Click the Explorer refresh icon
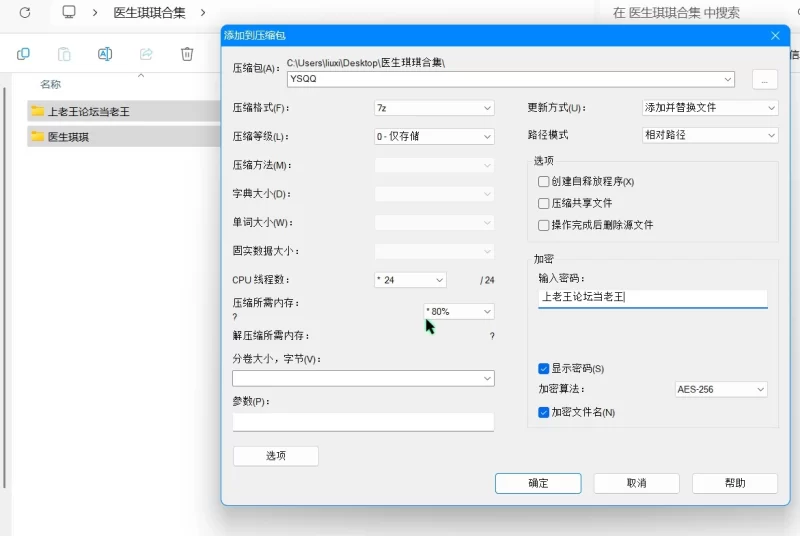Image resolution: width=800 pixels, height=536 pixels. [x=24, y=13]
